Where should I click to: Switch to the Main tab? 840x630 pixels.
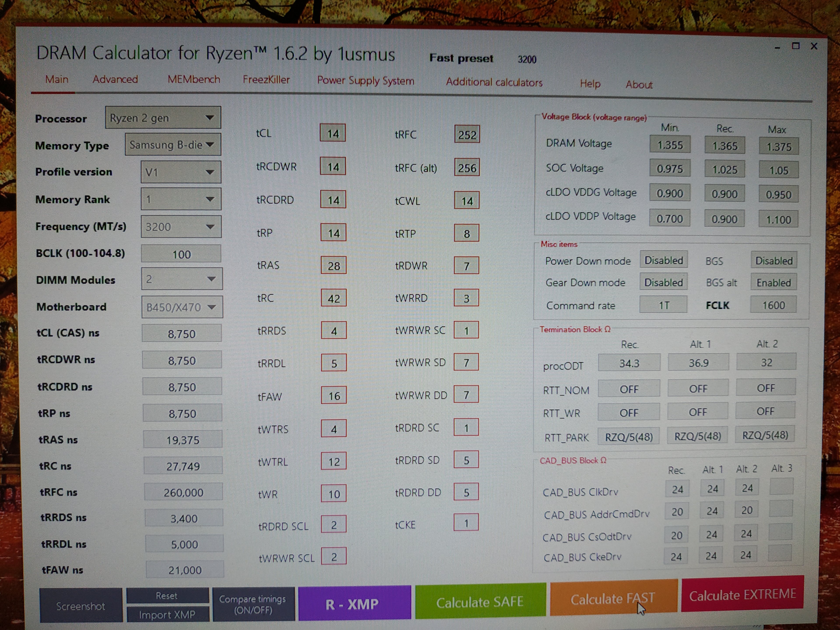coord(57,79)
